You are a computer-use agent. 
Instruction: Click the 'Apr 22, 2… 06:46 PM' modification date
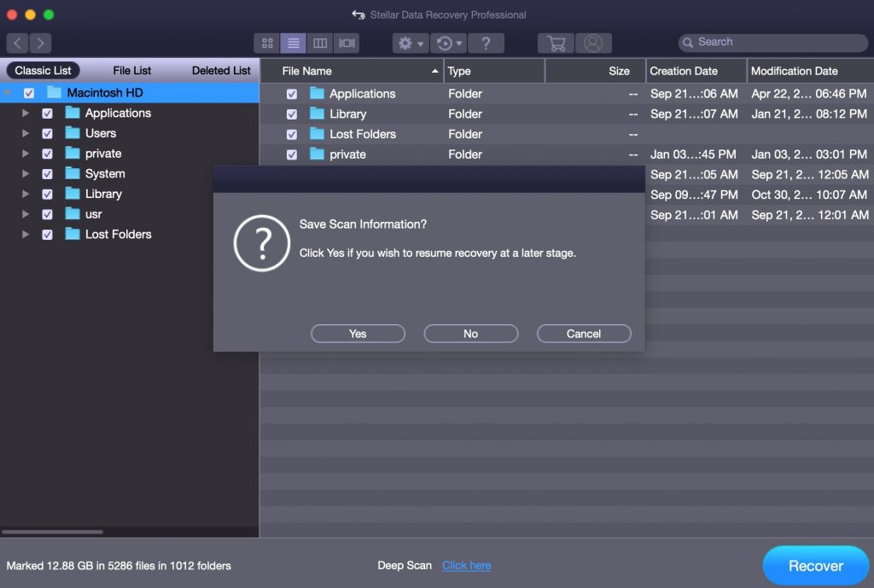click(809, 94)
